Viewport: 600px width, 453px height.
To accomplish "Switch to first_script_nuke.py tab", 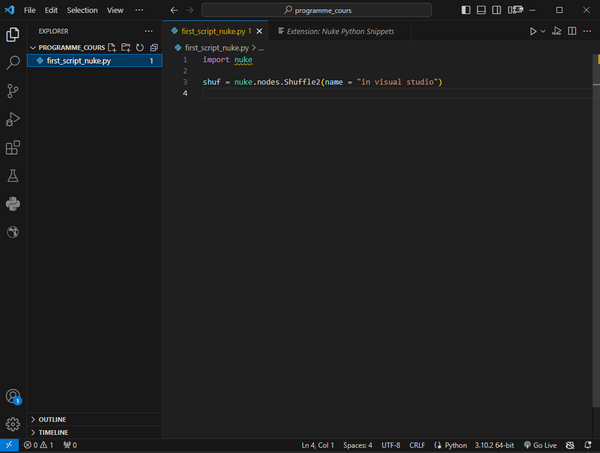I will (213, 31).
